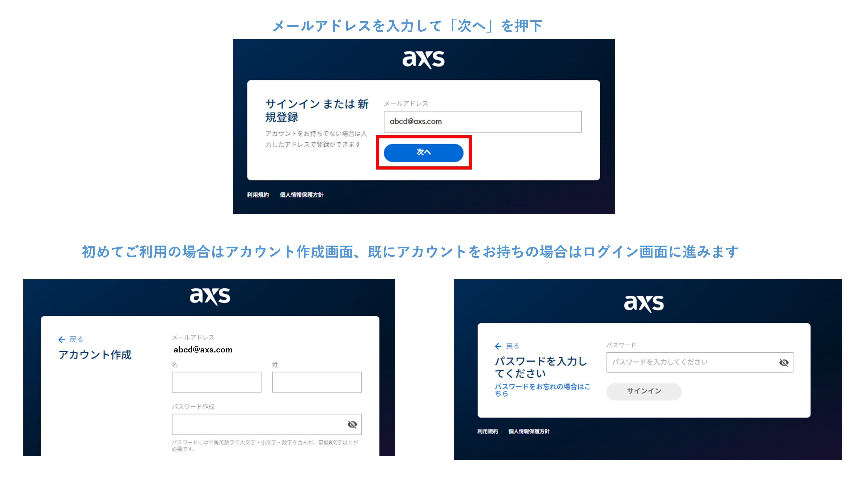Click the パスワード作成 input field

266,424
